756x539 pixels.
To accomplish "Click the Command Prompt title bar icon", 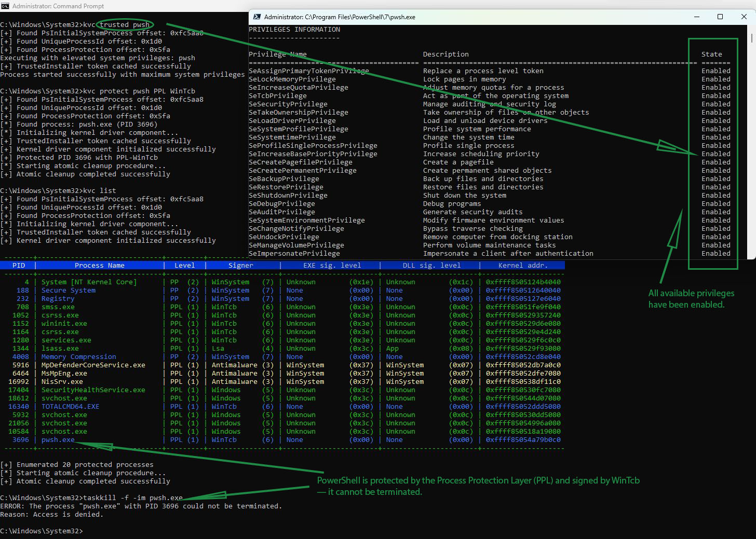I will [5, 6].
